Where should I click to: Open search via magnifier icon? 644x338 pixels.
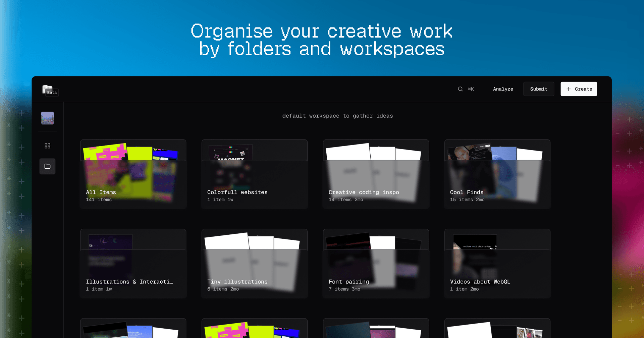[x=460, y=89]
